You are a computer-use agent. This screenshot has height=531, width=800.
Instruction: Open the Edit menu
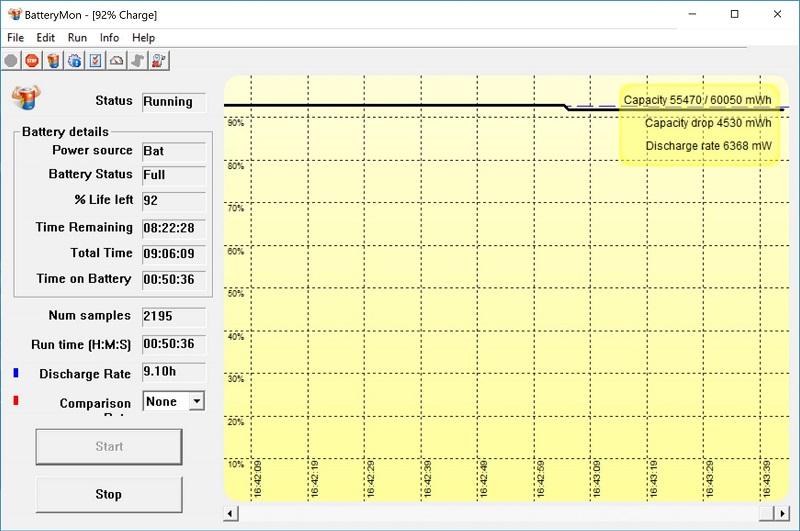coord(45,38)
